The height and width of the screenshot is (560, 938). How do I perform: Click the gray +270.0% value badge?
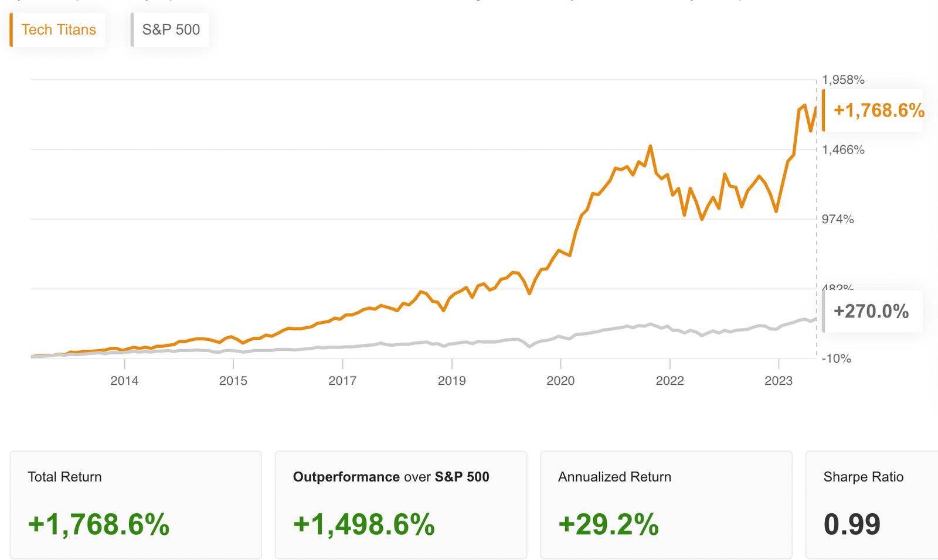tap(872, 312)
